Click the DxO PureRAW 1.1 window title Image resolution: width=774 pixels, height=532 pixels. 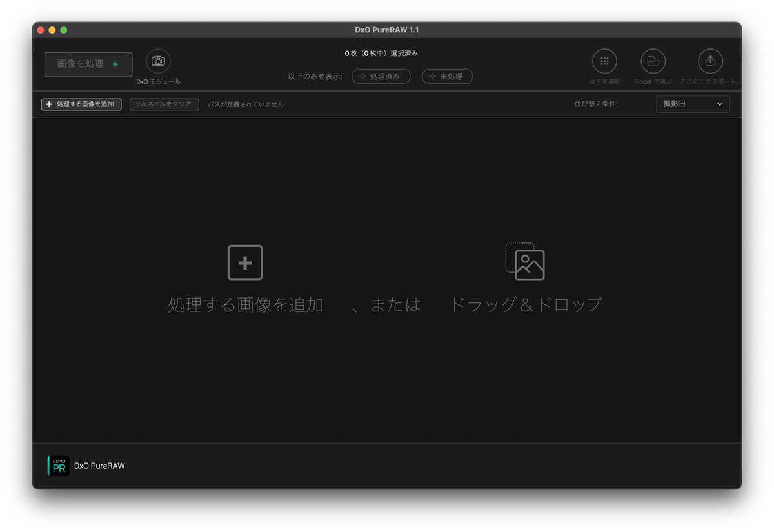pyautogui.click(x=387, y=30)
